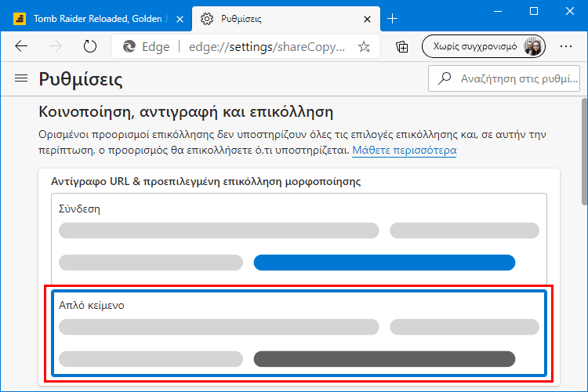Open the Μάθετε περισσότερα link

coord(405,150)
